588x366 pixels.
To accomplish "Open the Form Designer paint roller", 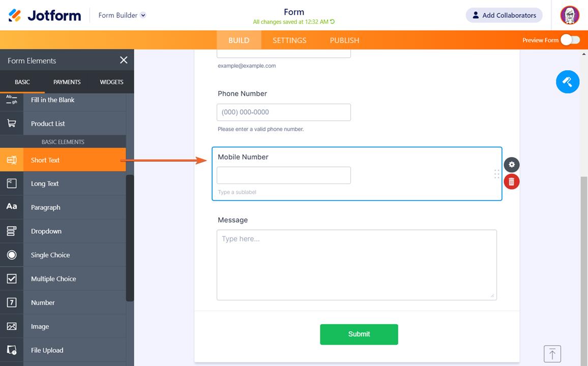I will [567, 82].
